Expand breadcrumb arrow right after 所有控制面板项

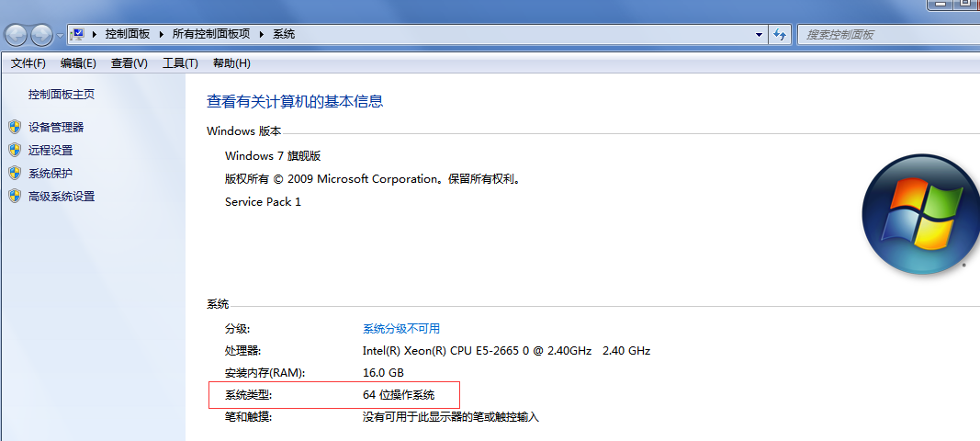pyautogui.click(x=261, y=34)
